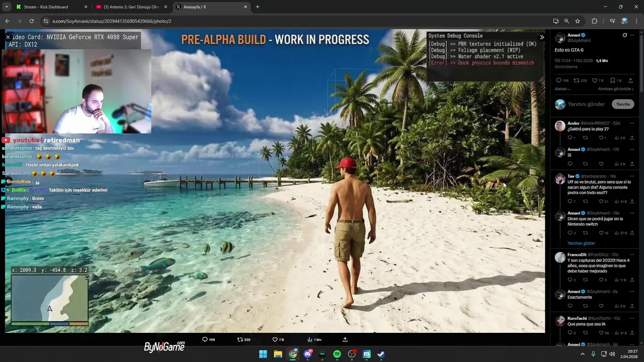Open more options on Ander's reply
The image size is (644, 362).
(632, 123)
